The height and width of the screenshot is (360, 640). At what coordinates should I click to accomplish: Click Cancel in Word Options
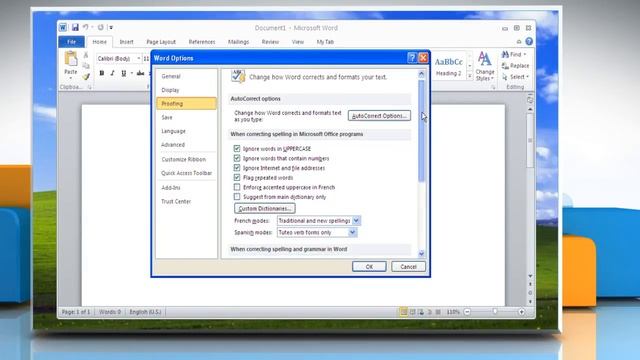(x=408, y=267)
